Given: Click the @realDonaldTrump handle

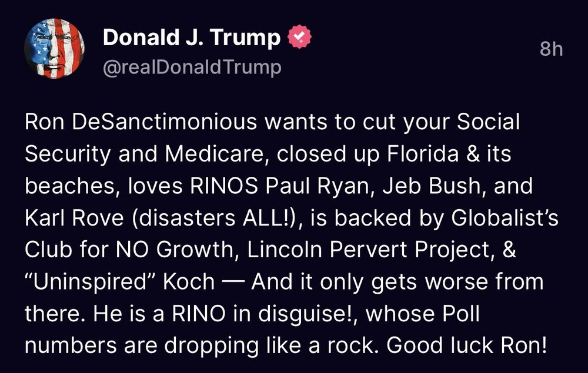Looking at the screenshot, I should pos(192,68).
